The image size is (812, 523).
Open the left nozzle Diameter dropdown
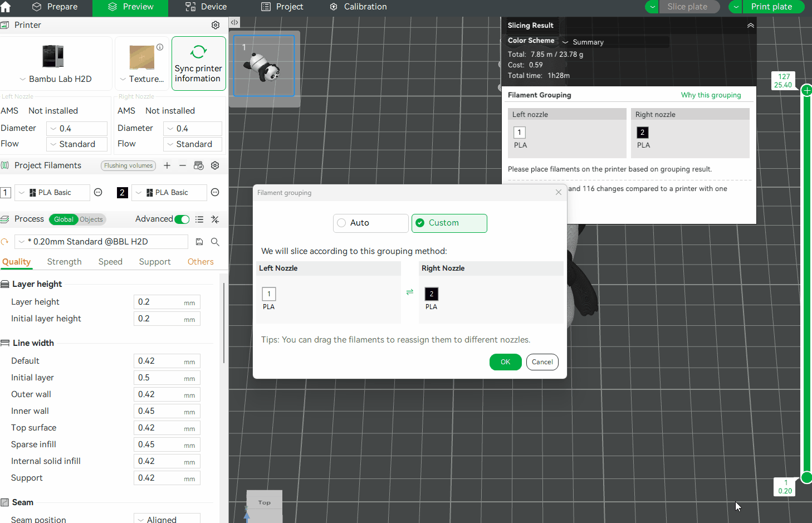[x=77, y=129]
